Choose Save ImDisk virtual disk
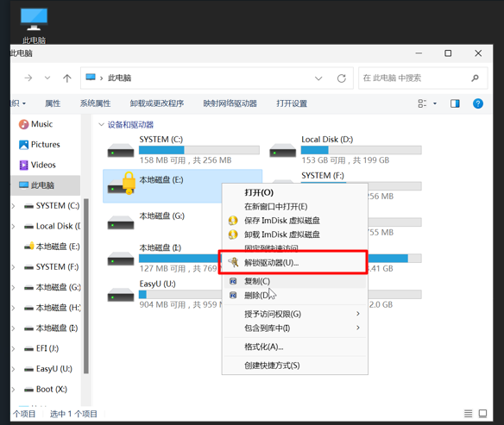This screenshot has height=425, width=504. (295, 221)
